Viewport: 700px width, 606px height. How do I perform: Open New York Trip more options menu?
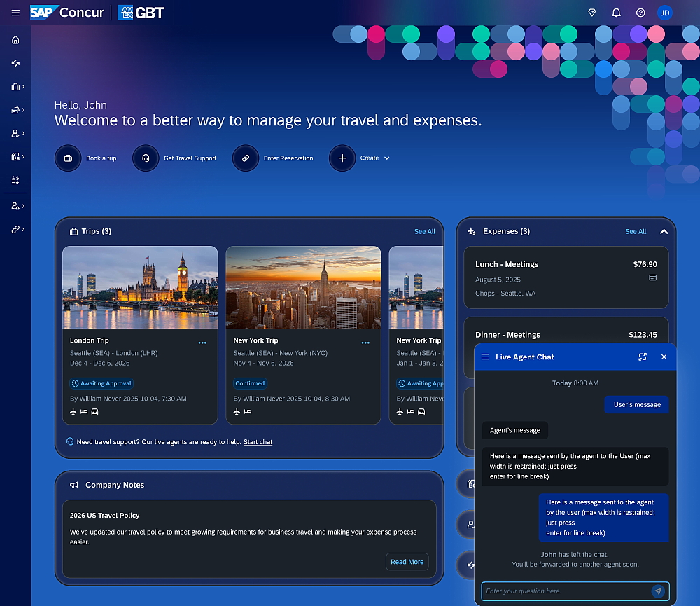(365, 343)
